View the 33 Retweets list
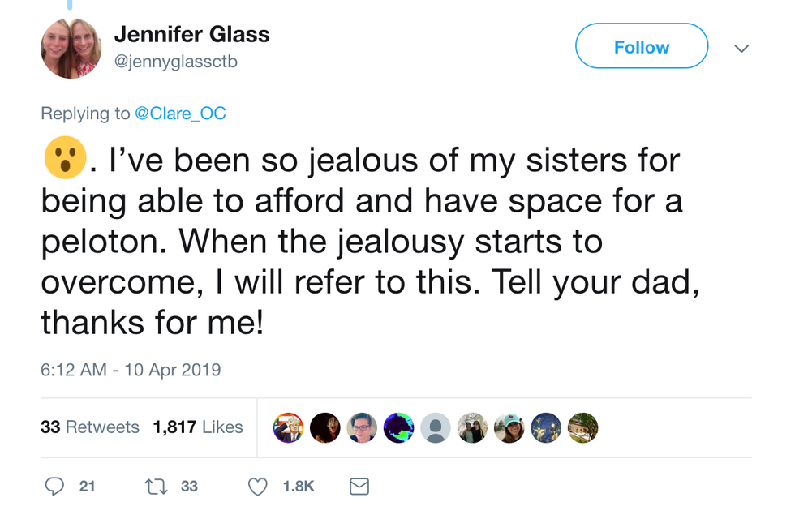This screenshot has height=532, width=795. (x=90, y=427)
